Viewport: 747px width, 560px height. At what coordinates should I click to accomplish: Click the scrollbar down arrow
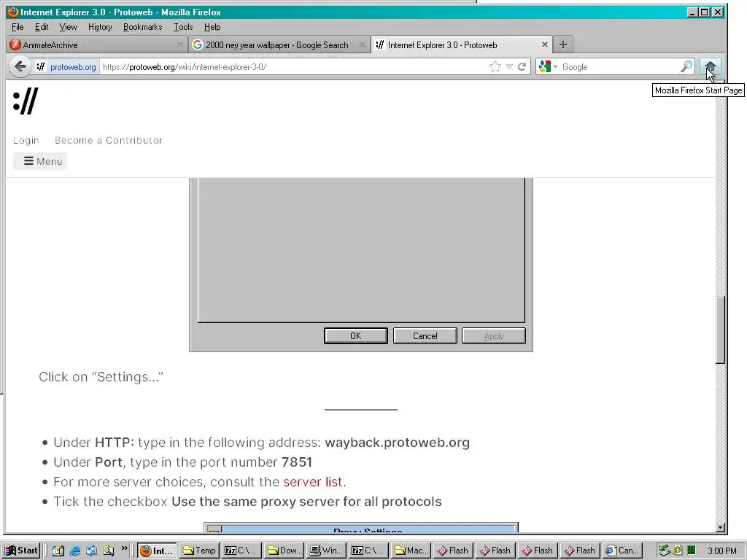pos(720,527)
